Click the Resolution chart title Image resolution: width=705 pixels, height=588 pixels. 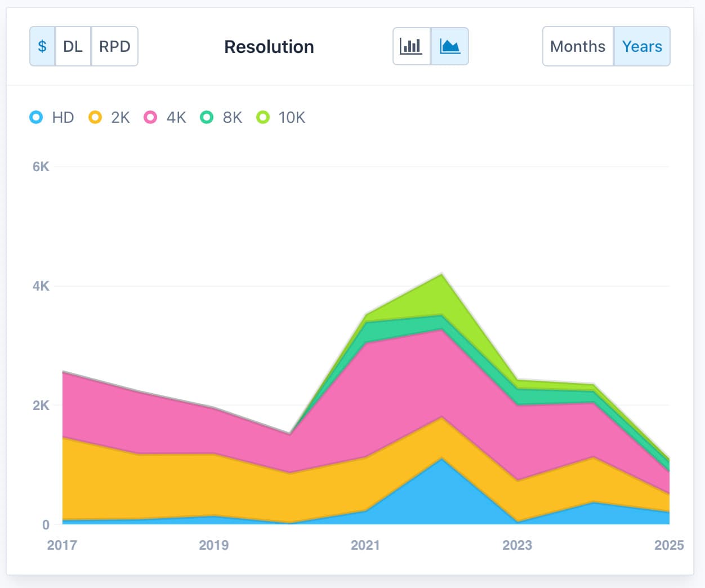point(269,47)
